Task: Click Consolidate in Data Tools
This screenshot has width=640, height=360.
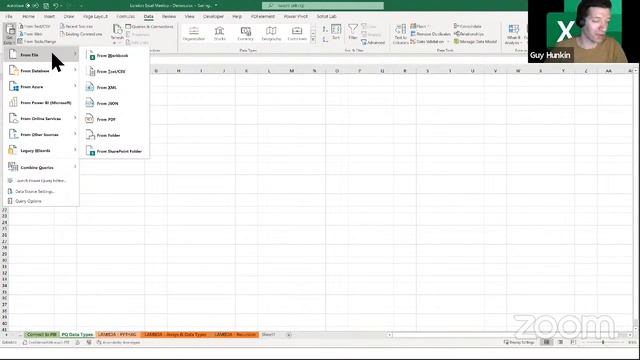Action: [467, 26]
